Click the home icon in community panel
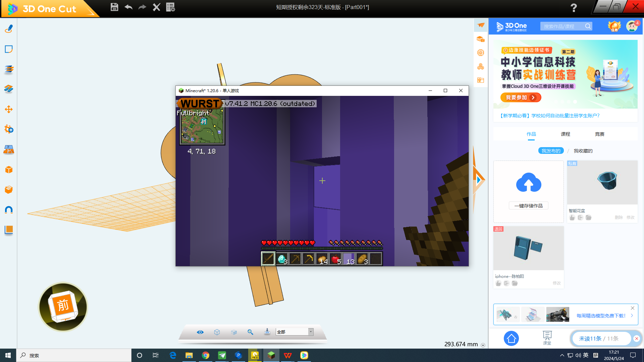644x362 pixels. point(511,339)
